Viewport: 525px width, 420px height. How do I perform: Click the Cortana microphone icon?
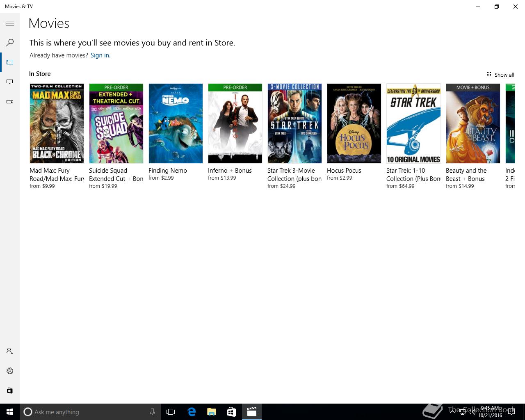tap(152, 412)
